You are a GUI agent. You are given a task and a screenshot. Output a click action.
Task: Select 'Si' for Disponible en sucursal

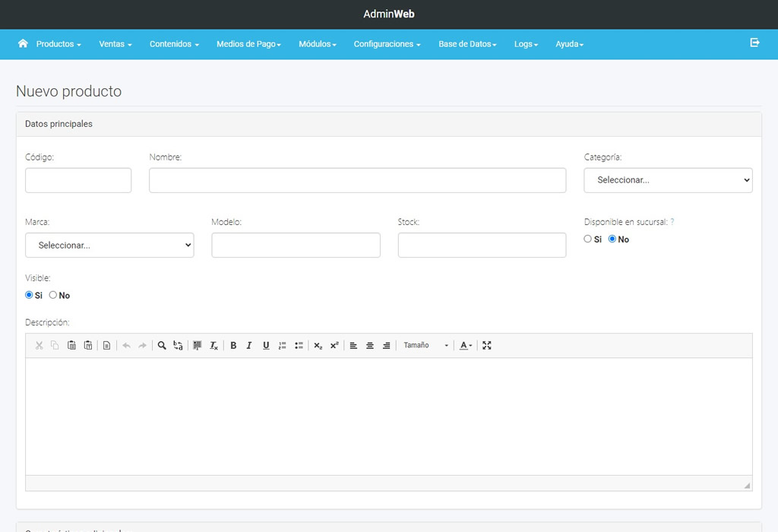[x=588, y=239]
